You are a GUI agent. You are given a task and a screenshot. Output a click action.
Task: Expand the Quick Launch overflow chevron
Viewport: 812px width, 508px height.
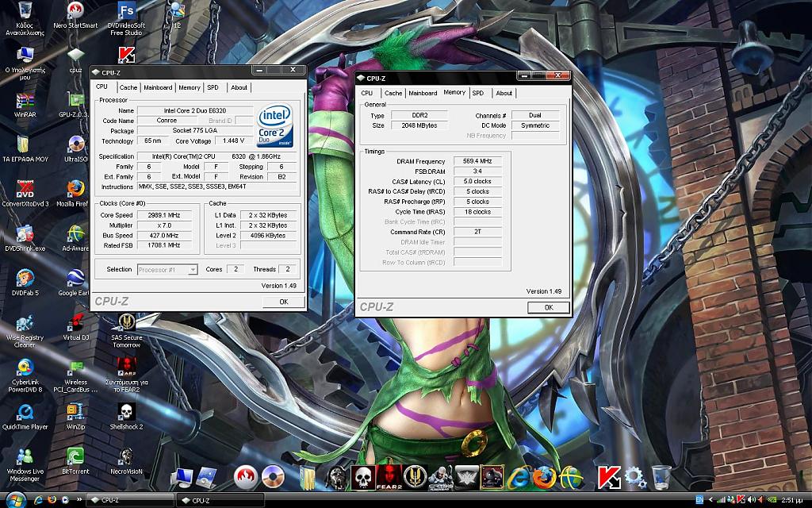point(79,500)
